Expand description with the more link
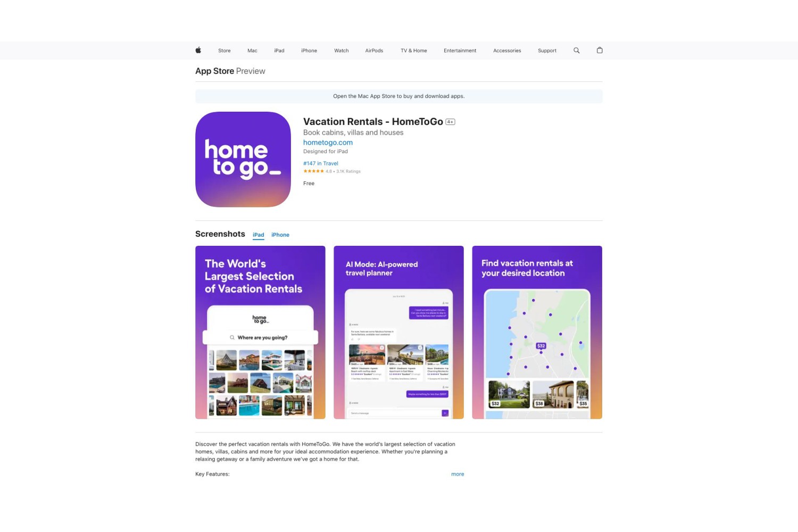 [x=458, y=474]
